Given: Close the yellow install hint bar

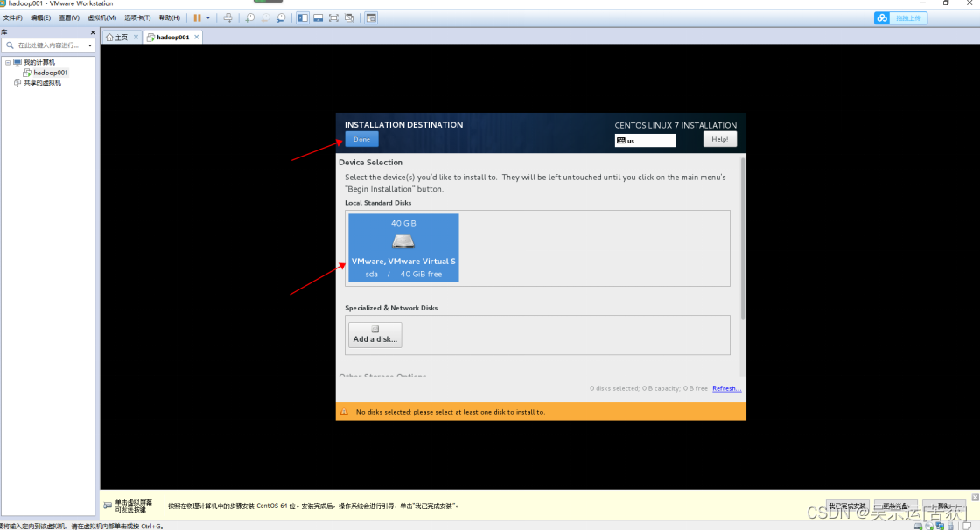Looking at the screenshot, I should tap(975, 498).
